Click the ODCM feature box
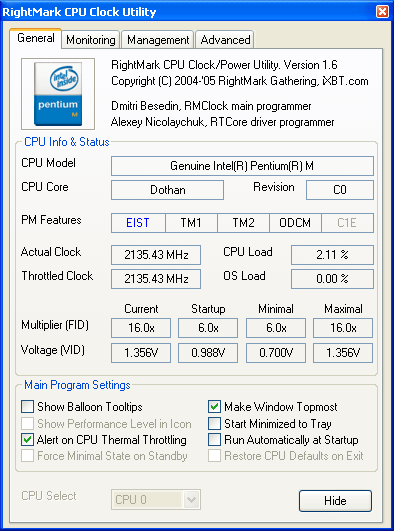Image resolution: width=394 pixels, height=531 pixels. 295,223
